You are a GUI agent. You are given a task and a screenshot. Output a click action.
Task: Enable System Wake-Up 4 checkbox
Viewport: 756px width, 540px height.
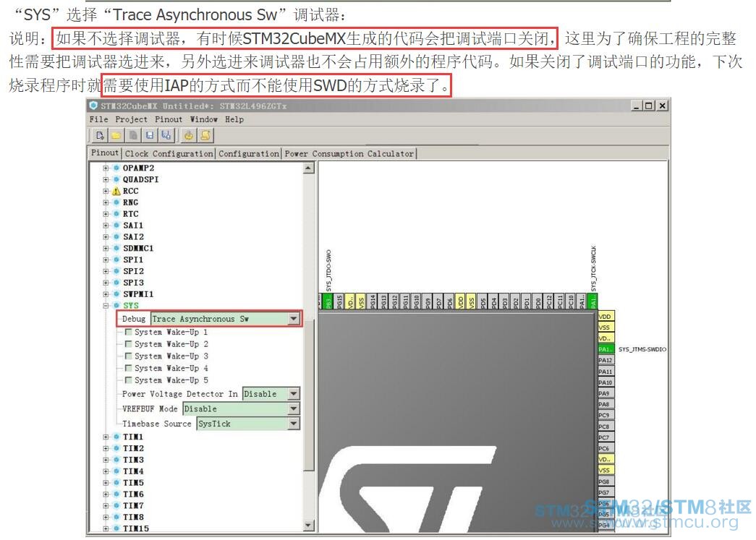point(128,368)
